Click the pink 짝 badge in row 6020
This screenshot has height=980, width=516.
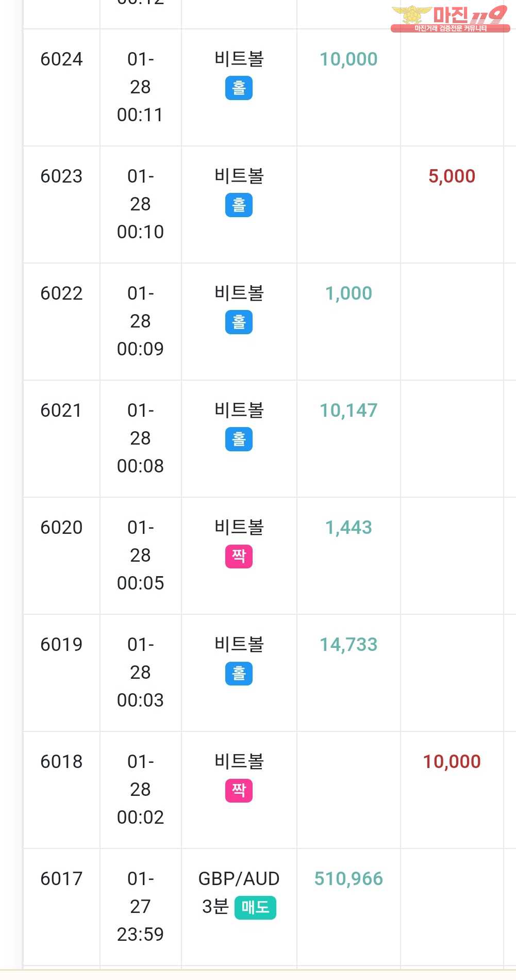pyautogui.click(x=239, y=556)
